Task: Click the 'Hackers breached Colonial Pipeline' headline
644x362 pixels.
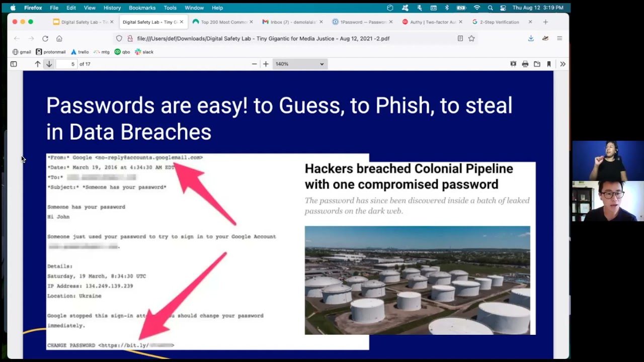Action: click(x=409, y=176)
